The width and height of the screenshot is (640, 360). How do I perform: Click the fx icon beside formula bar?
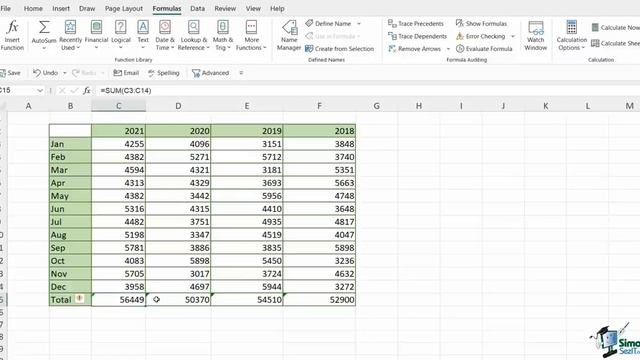[x=87, y=90]
